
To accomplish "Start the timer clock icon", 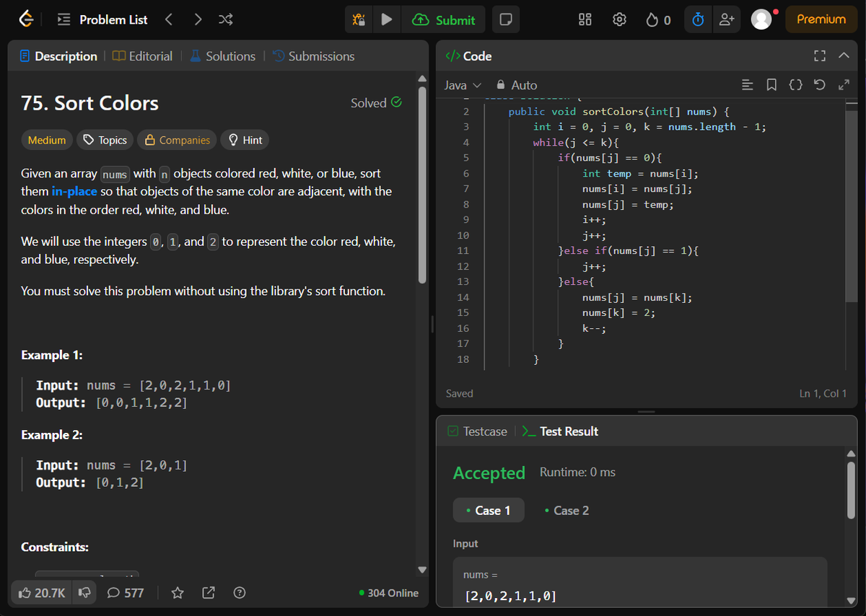I will point(698,20).
